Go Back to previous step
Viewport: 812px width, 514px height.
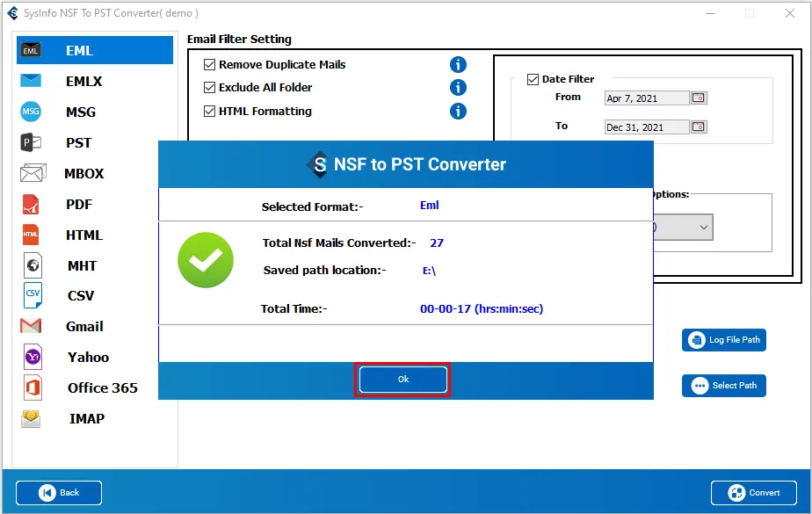click(59, 493)
